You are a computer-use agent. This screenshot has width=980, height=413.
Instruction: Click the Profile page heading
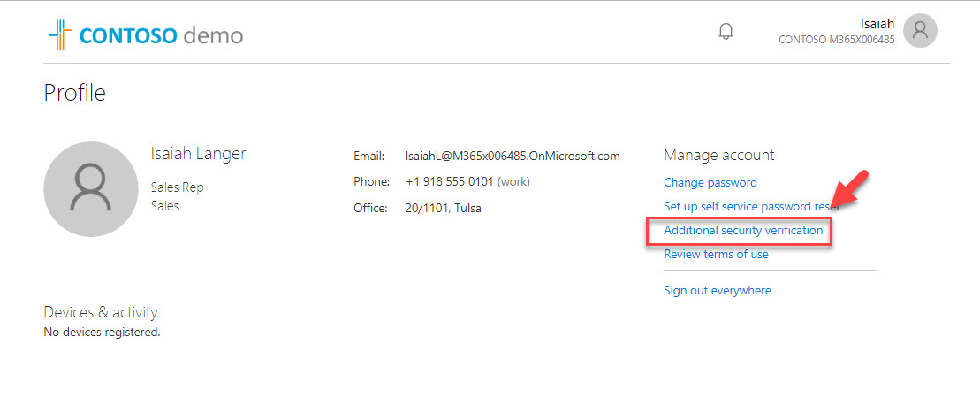(x=75, y=93)
